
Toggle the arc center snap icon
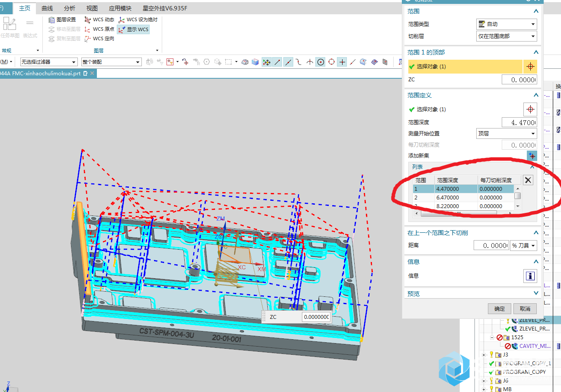(x=321, y=62)
